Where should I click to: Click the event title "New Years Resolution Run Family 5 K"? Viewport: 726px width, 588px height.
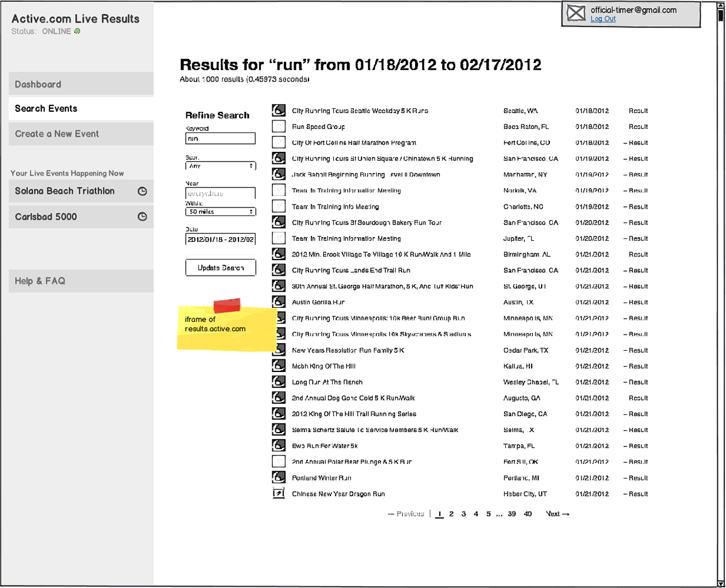(x=348, y=350)
